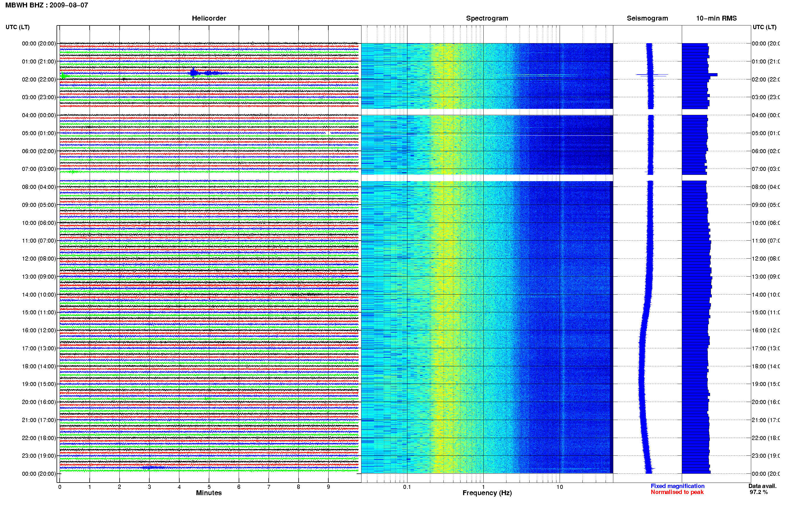Click the longest bar in 10-min RMS panel

(700, 75)
